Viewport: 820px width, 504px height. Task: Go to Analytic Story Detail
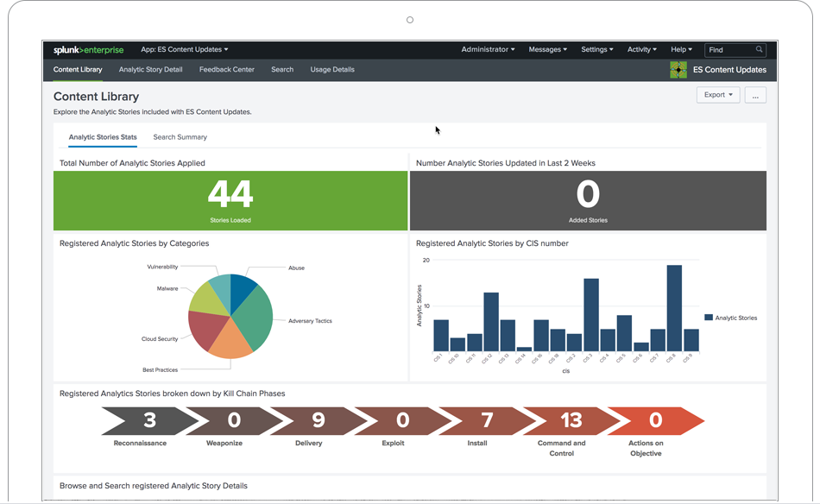[150, 70]
